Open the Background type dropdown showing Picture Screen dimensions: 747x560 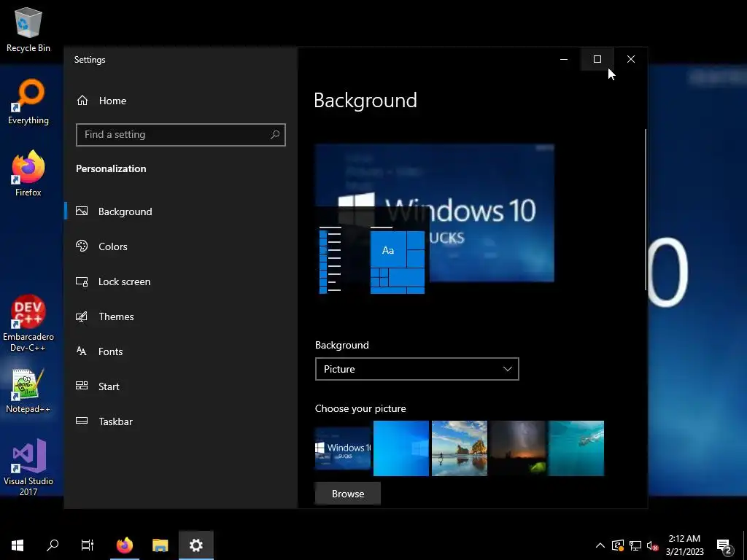417,369
